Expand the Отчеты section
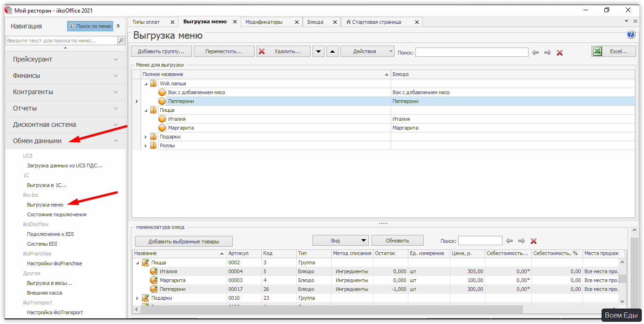This screenshot has height=324, width=644. point(65,108)
